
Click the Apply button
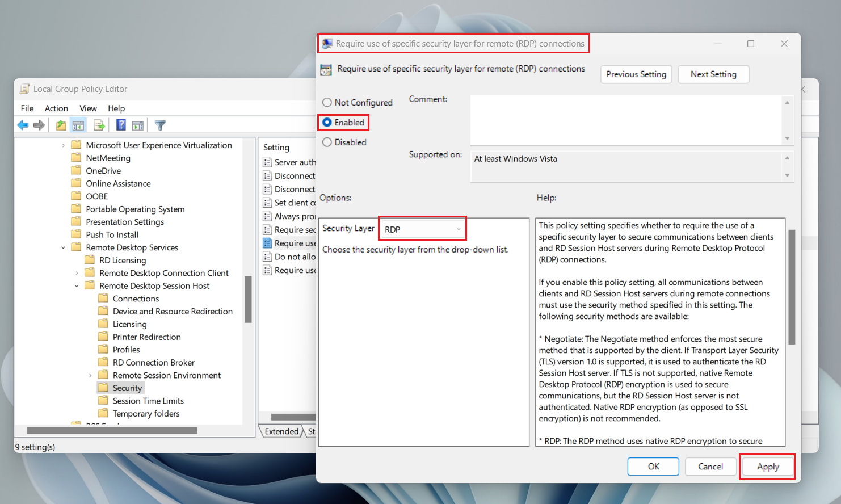(x=768, y=467)
